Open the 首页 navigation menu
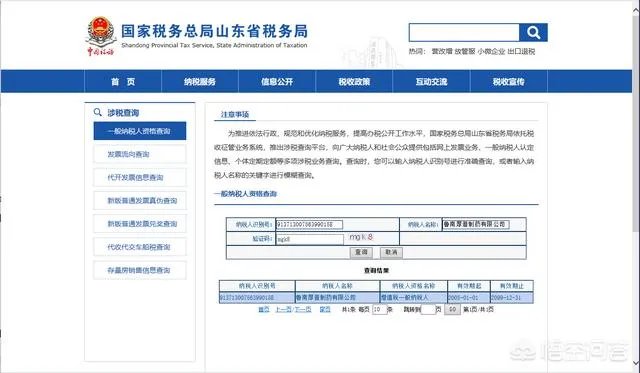640x373 pixels. (x=123, y=82)
